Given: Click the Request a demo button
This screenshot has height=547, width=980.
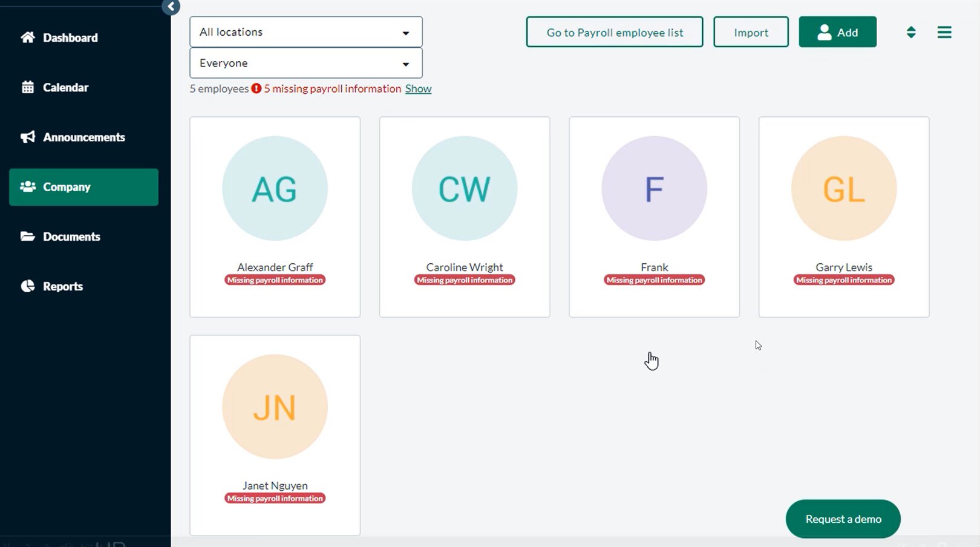Looking at the screenshot, I should 843,519.
